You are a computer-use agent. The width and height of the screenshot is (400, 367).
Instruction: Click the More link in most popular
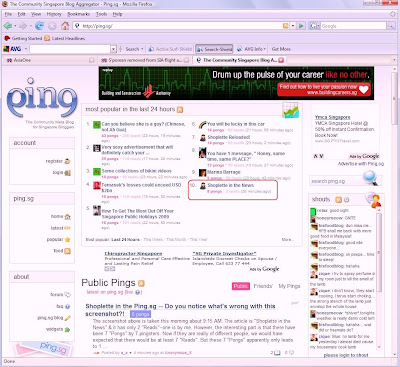click(288, 239)
